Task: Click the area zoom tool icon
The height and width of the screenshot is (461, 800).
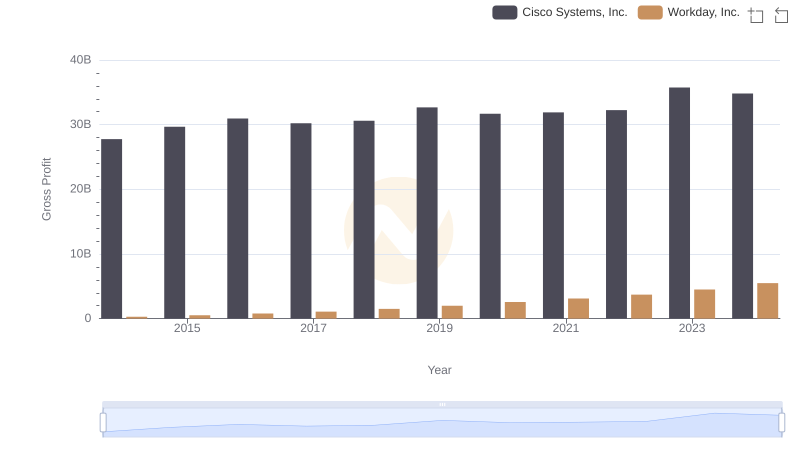Action: click(756, 15)
